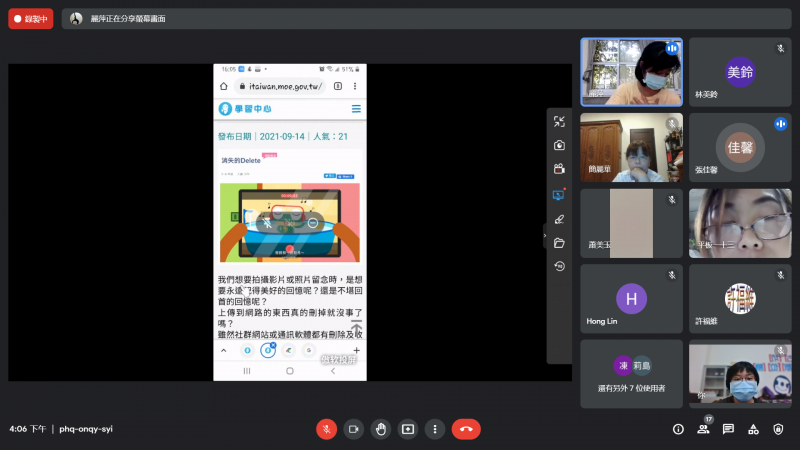
Task: Raise hand with the hand icon
Action: pos(381,429)
